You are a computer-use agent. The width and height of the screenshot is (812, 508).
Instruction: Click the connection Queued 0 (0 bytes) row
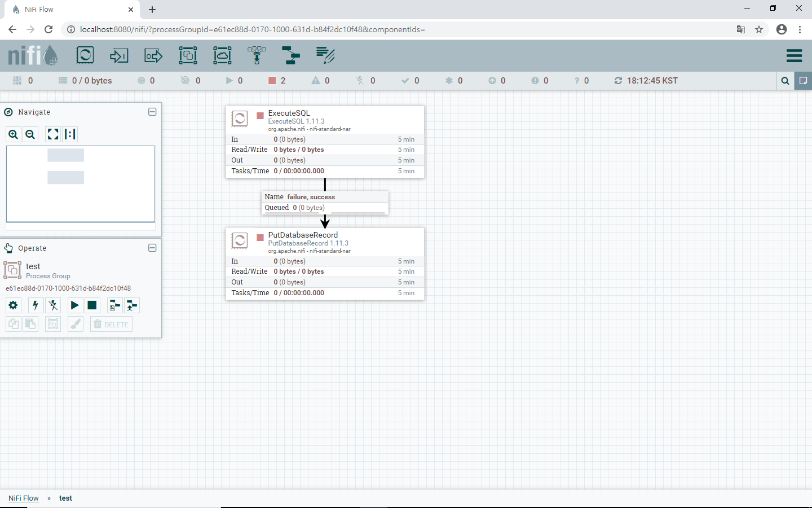pos(325,208)
